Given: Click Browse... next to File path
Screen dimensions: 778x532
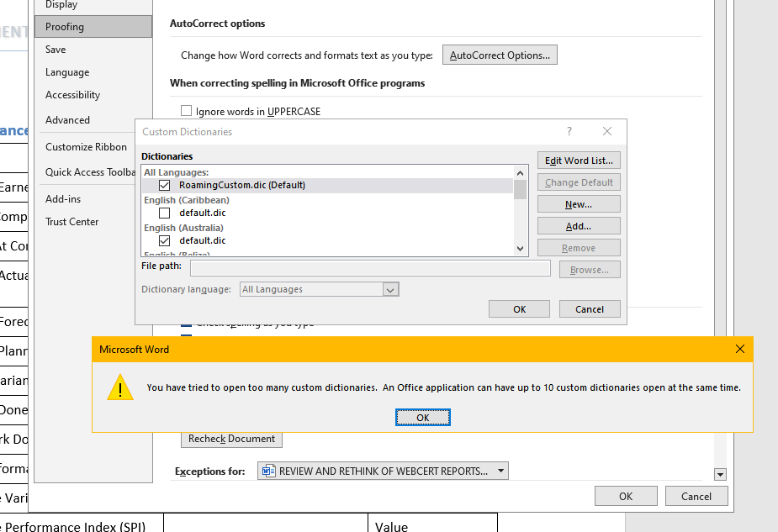Looking at the screenshot, I should [x=590, y=270].
